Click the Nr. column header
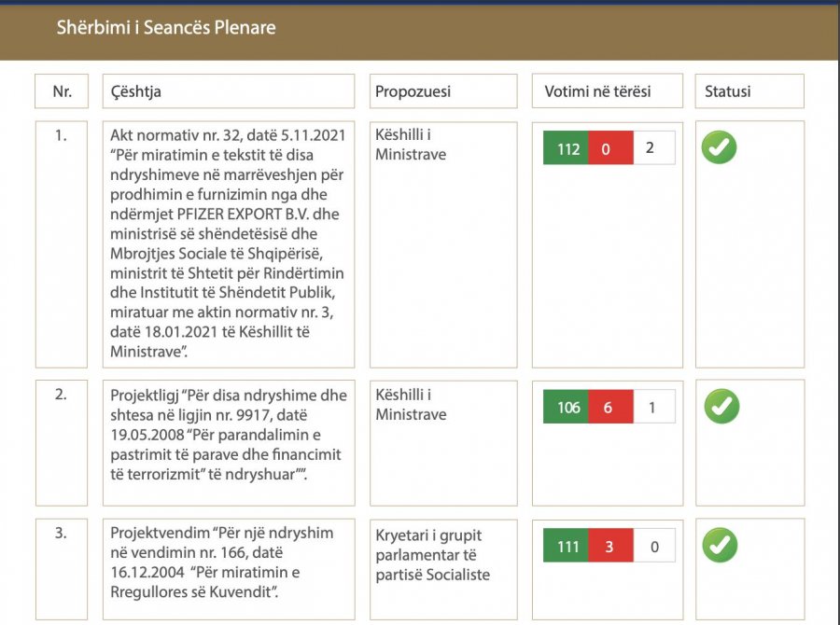The width and height of the screenshot is (840, 625). click(x=62, y=91)
